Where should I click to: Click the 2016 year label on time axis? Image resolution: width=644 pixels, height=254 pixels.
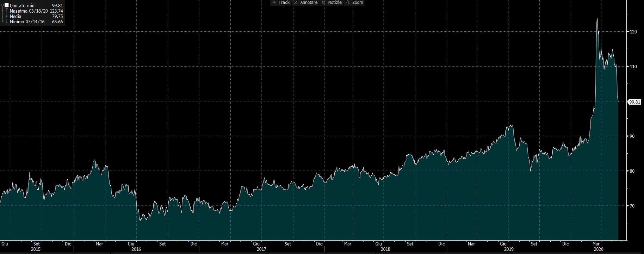(136, 249)
